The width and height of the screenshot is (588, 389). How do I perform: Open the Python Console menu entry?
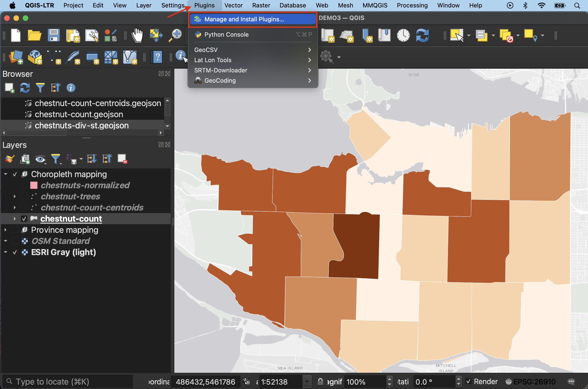coord(226,35)
